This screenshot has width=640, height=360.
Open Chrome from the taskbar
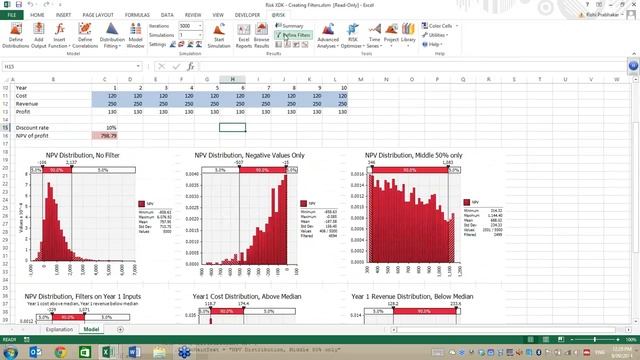click(60, 351)
